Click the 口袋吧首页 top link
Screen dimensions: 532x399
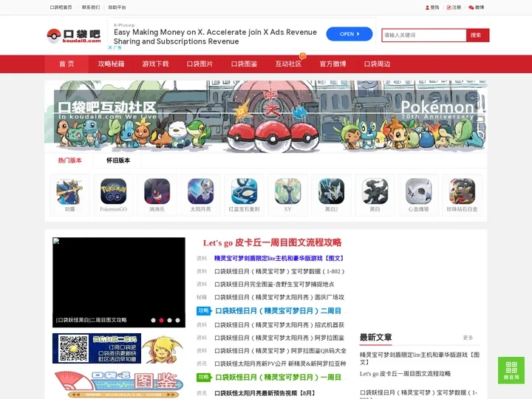[x=61, y=7]
